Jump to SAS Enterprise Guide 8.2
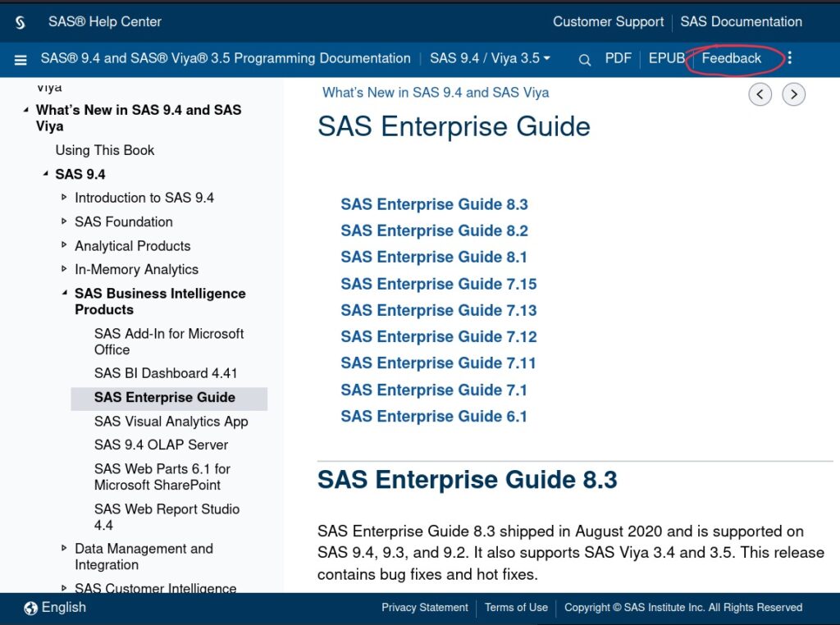The height and width of the screenshot is (625, 840). [x=435, y=230]
